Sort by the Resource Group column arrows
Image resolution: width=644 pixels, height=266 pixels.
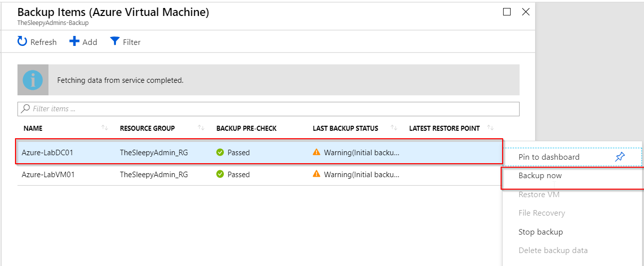201,128
